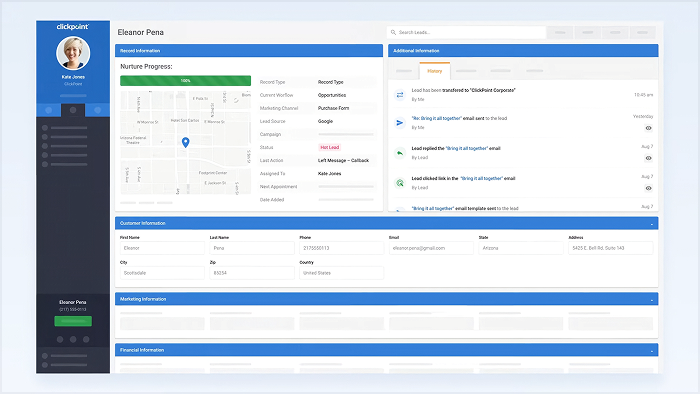700x394 pixels.
Task: Collapse the Marketing Information section
Action: [651, 299]
